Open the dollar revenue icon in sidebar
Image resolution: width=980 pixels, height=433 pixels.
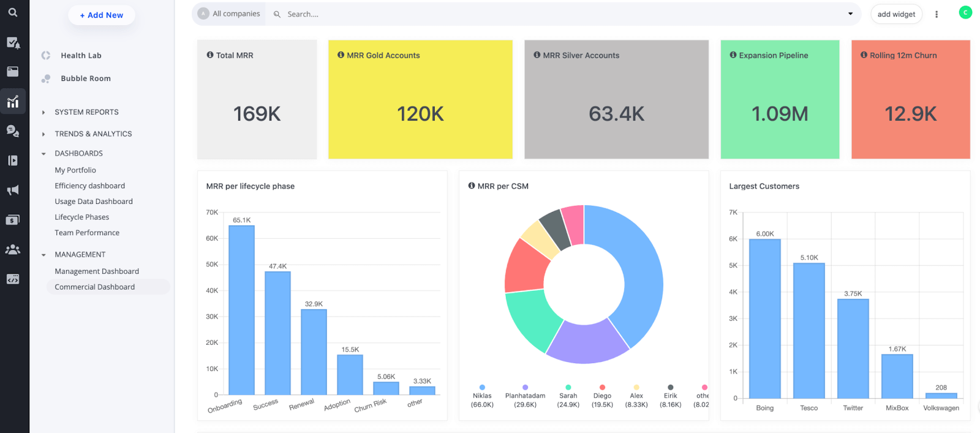[13, 220]
